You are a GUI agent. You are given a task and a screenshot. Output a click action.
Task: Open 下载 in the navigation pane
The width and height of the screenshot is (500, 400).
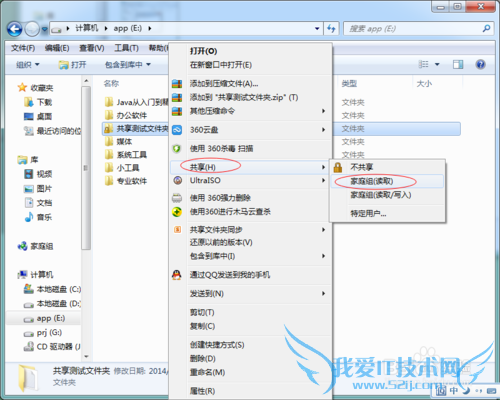[x=44, y=102]
